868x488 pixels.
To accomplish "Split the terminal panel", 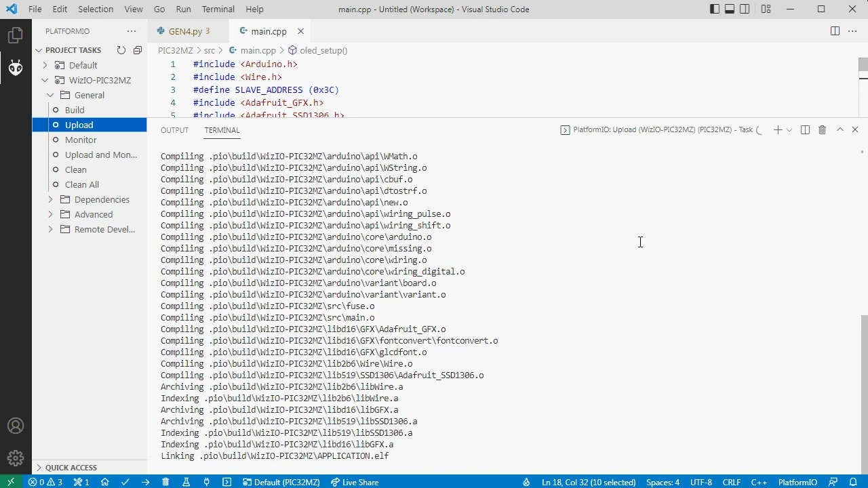I will click(805, 129).
